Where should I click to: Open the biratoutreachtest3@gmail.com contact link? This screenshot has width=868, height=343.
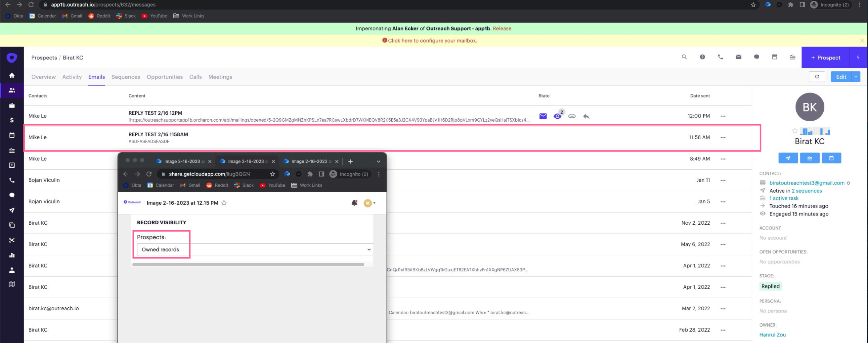tap(807, 183)
